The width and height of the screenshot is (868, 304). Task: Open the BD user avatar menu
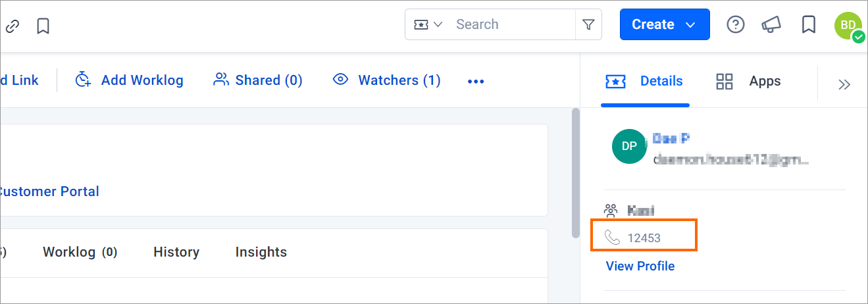[x=849, y=26]
